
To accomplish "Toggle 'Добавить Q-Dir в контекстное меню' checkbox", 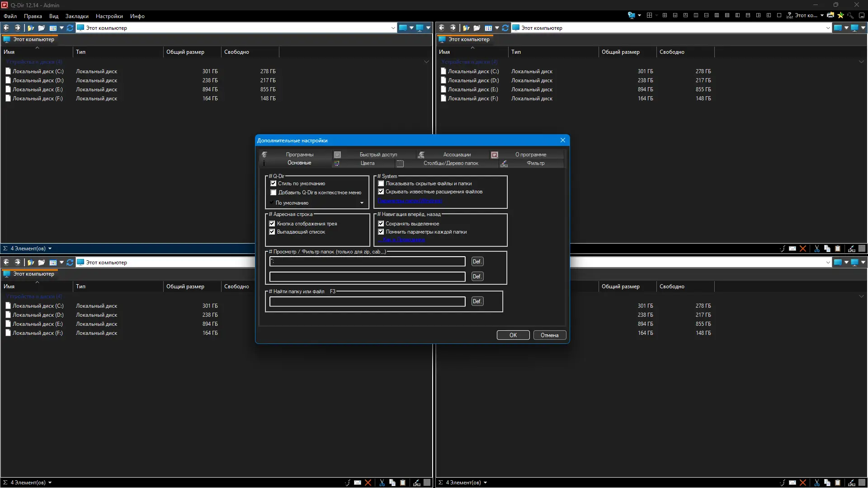I will 274,192.
